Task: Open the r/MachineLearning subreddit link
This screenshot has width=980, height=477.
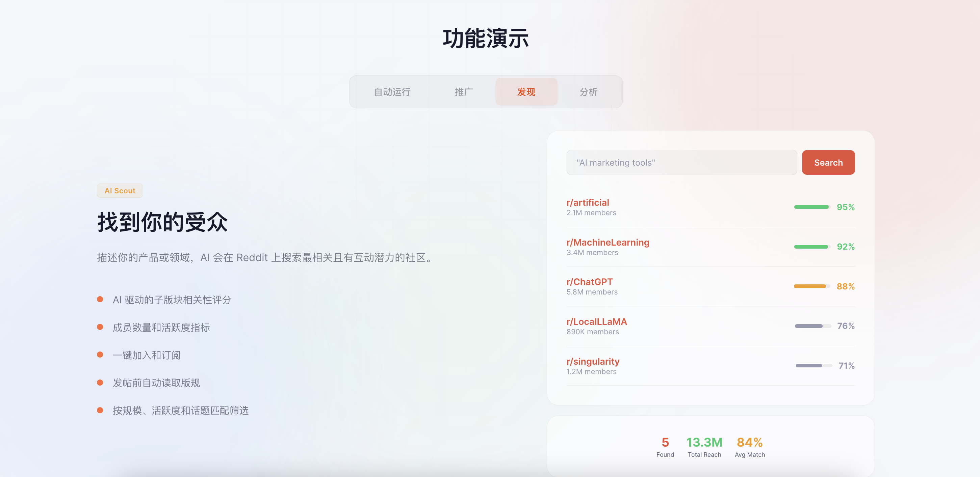Action: 608,242
